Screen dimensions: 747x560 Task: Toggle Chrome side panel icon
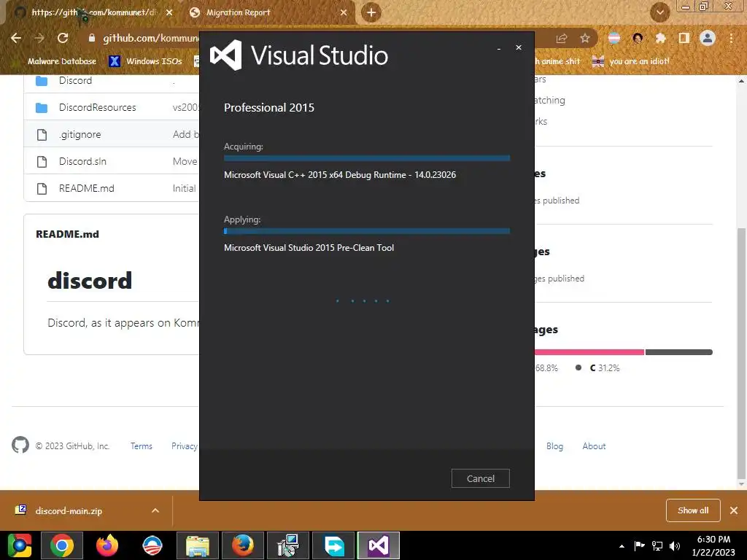click(x=684, y=38)
